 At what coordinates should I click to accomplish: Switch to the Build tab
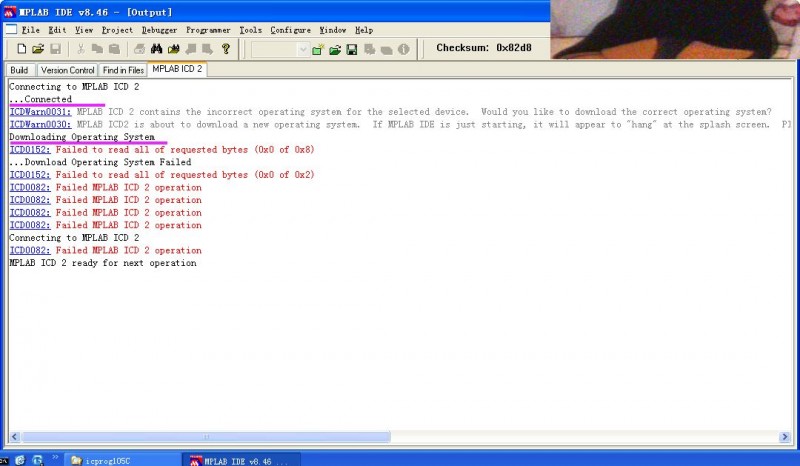pos(19,70)
